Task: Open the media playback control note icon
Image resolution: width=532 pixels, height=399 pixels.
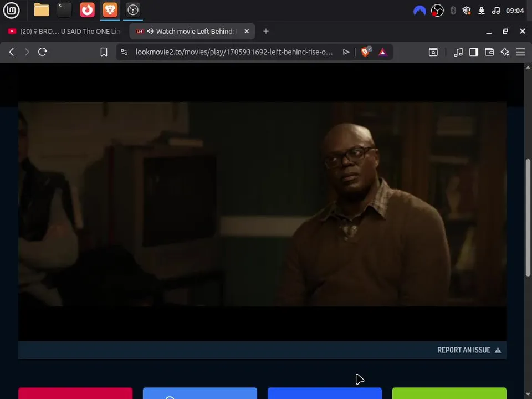Action: pyautogui.click(x=458, y=52)
